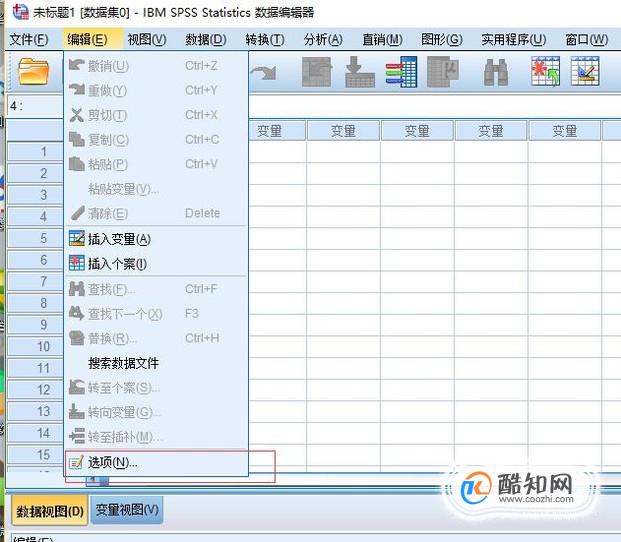Viewport: 621px width, 542px height.
Task: Choose 插入个案(I) from Edit menu
Action: (156, 264)
